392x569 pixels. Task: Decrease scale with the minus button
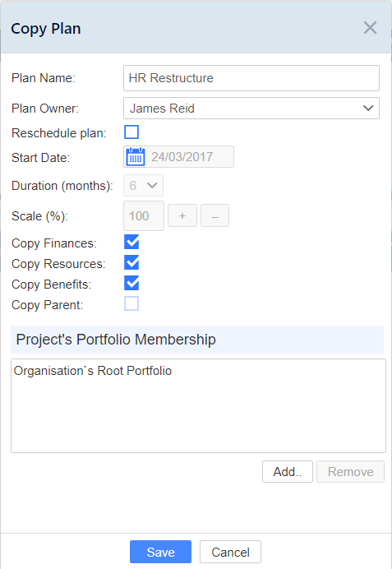pyautogui.click(x=214, y=215)
